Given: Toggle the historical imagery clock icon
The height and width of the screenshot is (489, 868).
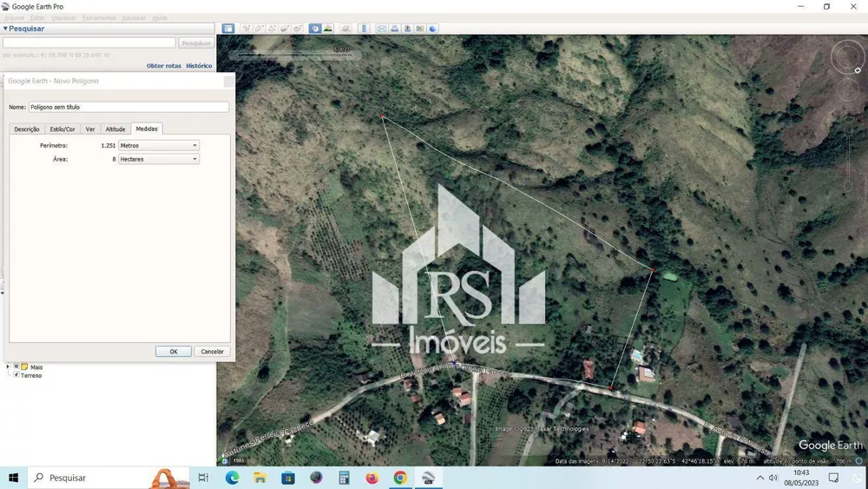Looking at the screenshot, I should point(315,29).
